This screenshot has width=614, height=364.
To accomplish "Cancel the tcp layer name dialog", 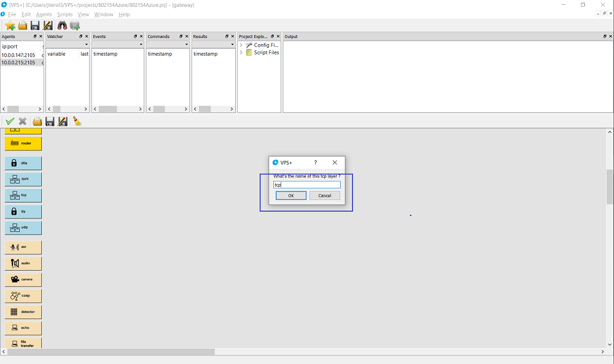I will (x=325, y=196).
